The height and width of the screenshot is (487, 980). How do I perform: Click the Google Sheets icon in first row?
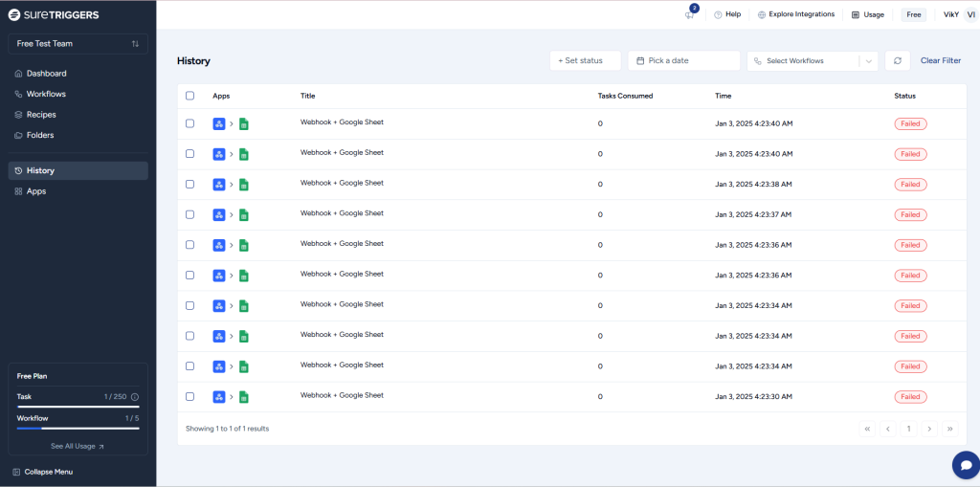tap(243, 123)
